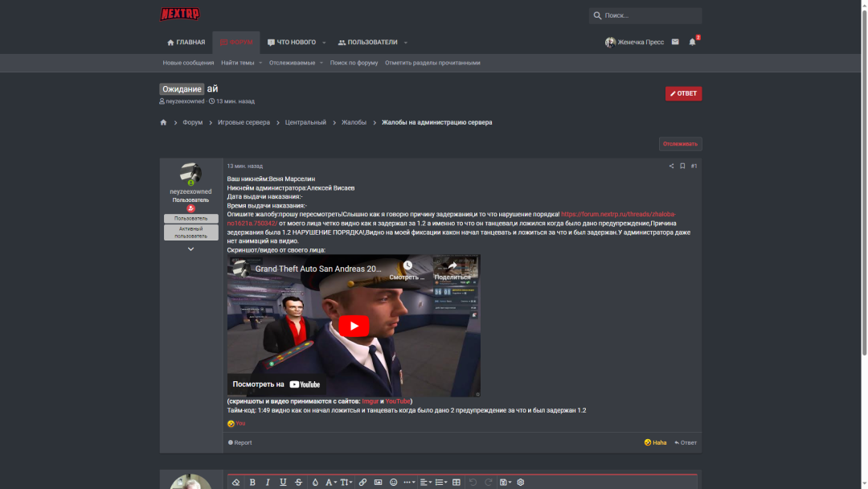Click the eraser remove formatting icon
The image size is (868, 489).
click(x=235, y=483)
